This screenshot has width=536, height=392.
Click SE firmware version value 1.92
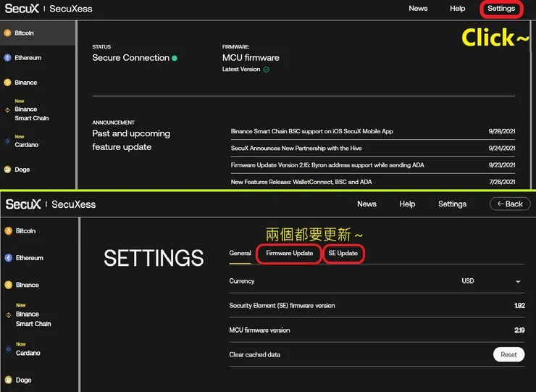point(519,306)
